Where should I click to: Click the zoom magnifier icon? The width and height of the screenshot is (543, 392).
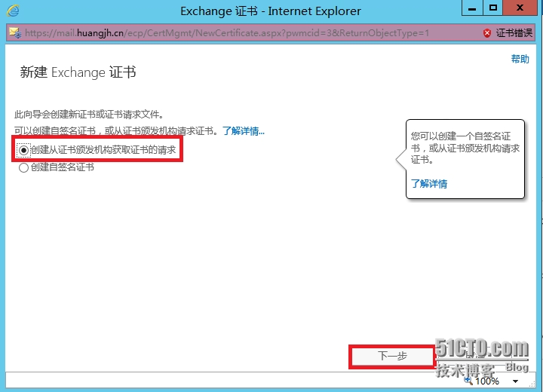[468, 381]
